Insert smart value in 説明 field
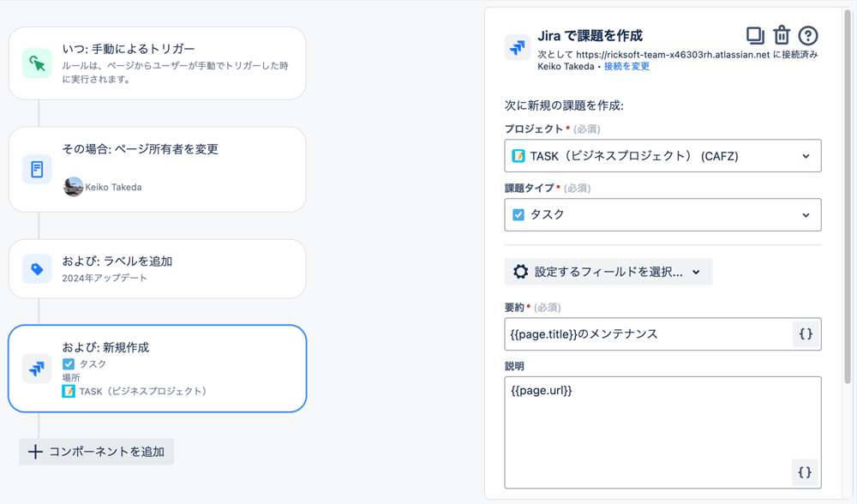The width and height of the screenshot is (857, 504). click(805, 472)
